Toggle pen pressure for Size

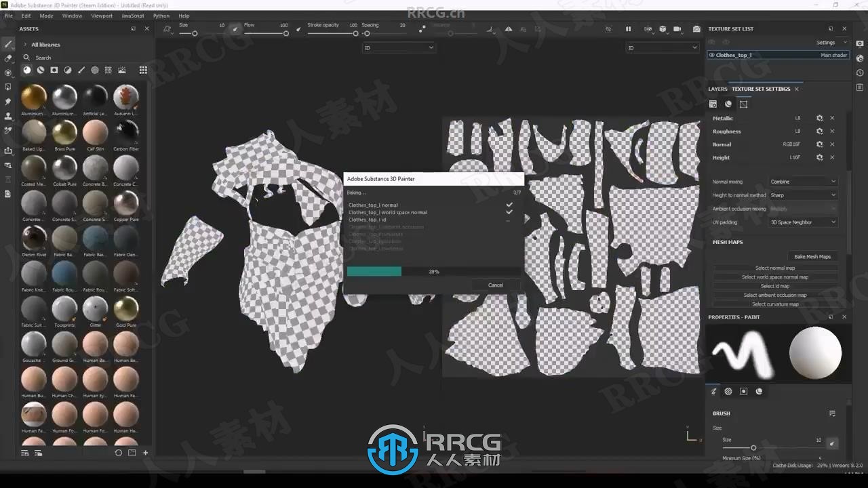pyautogui.click(x=235, y=28)
